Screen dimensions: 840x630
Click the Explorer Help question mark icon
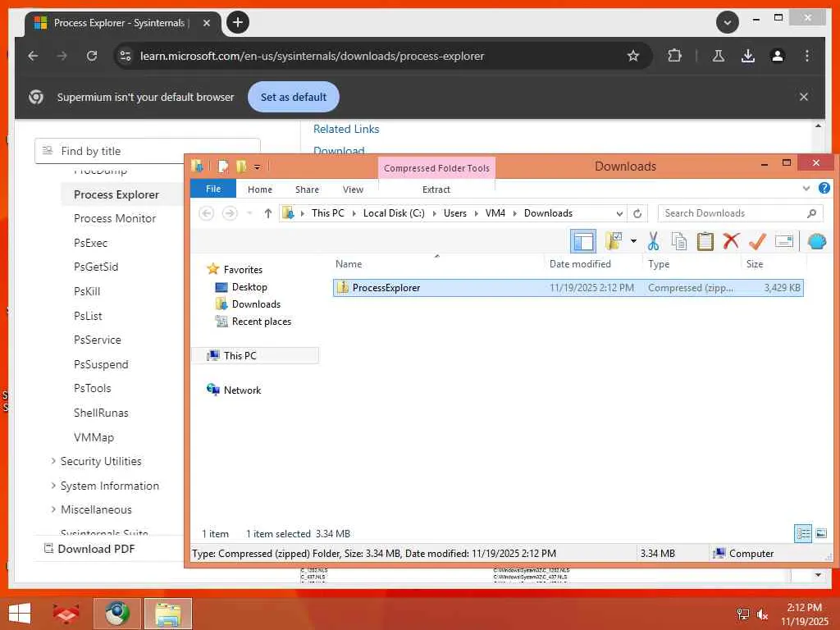(x=824, y=188)
